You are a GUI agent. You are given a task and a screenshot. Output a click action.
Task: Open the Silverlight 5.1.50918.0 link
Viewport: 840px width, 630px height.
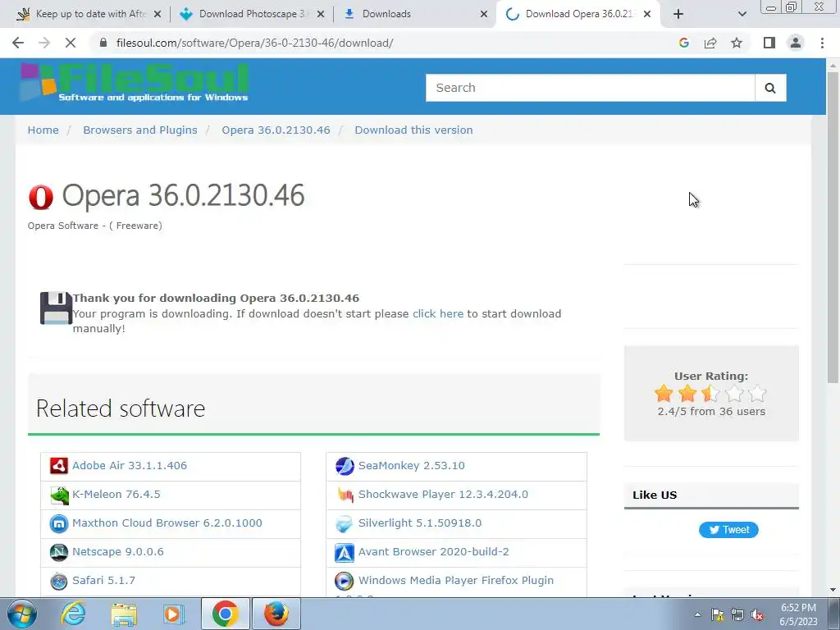[x=420, y=523]
